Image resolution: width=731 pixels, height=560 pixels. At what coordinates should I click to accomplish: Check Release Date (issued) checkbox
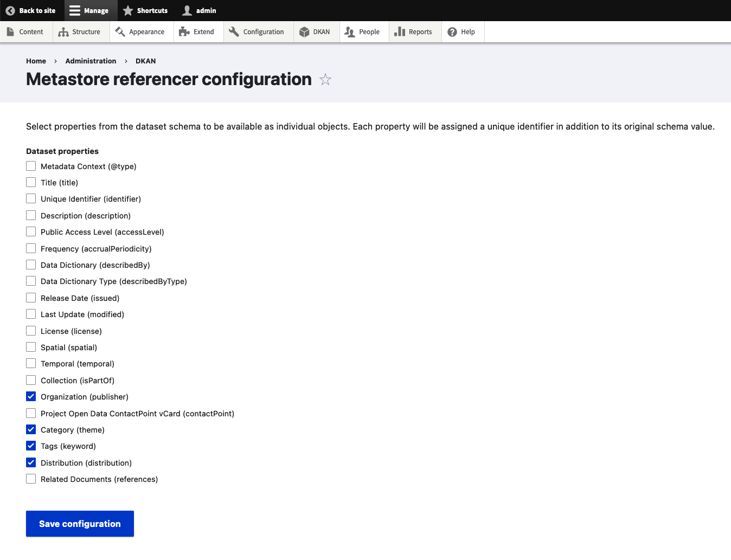pyautogui.click(x=31, y=298)
